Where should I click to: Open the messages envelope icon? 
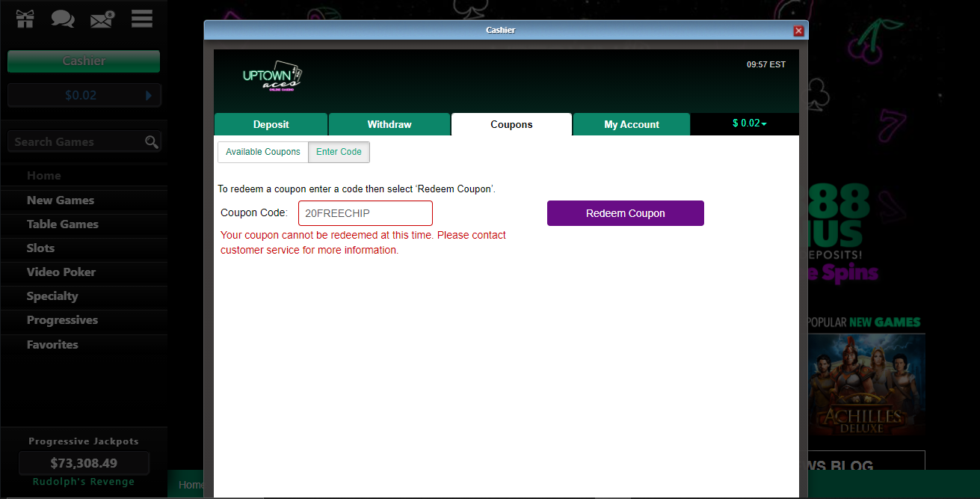click(102, 19)
